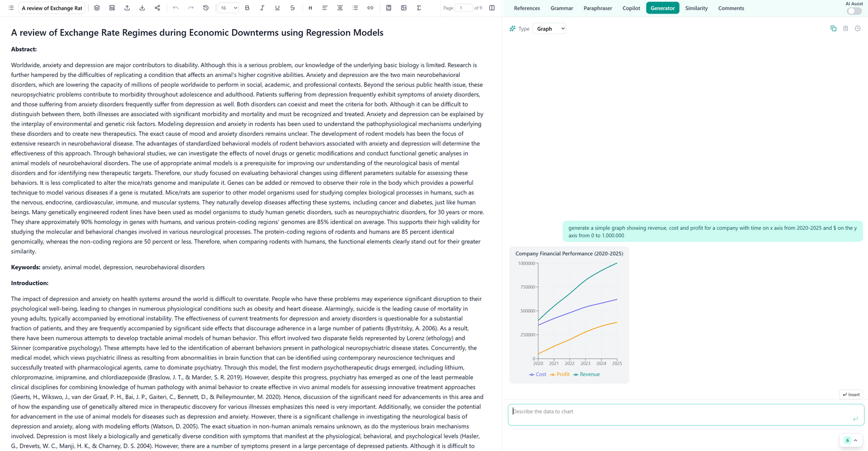This screenshot has height=451, width=868.
Task: Submit the chart prompt with enter icon
Action: point(855,418)
